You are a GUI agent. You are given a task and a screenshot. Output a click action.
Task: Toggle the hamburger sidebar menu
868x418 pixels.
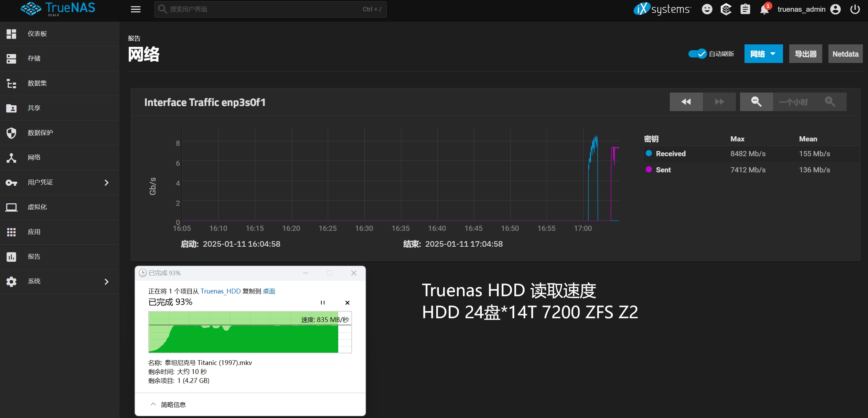point(136,9)
